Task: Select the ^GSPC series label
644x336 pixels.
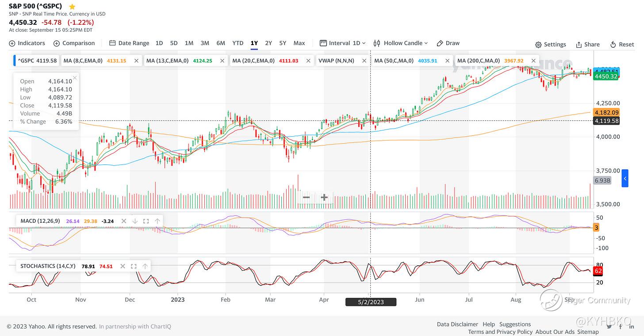Action: pyautogui.click(x=37, y=61)
